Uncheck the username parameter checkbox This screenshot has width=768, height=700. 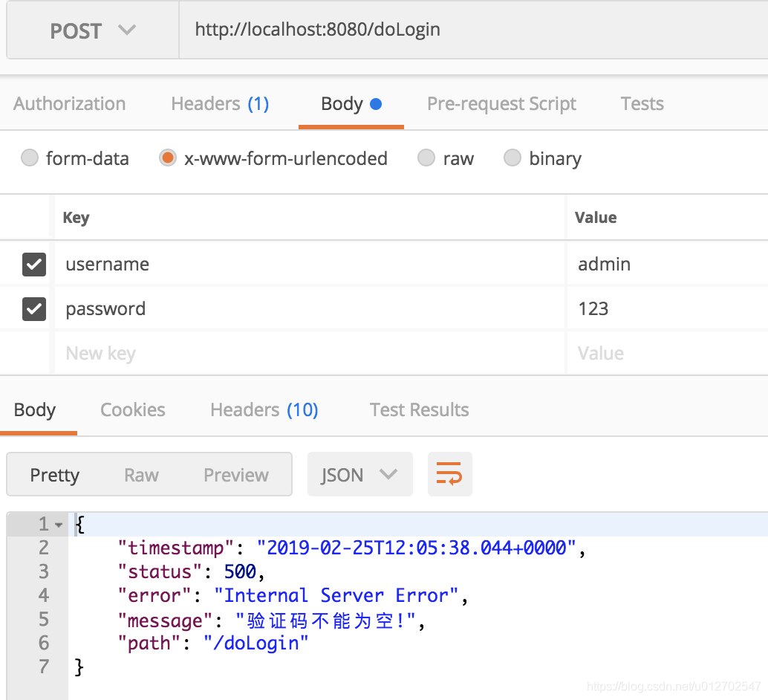[x=34, y=264]
